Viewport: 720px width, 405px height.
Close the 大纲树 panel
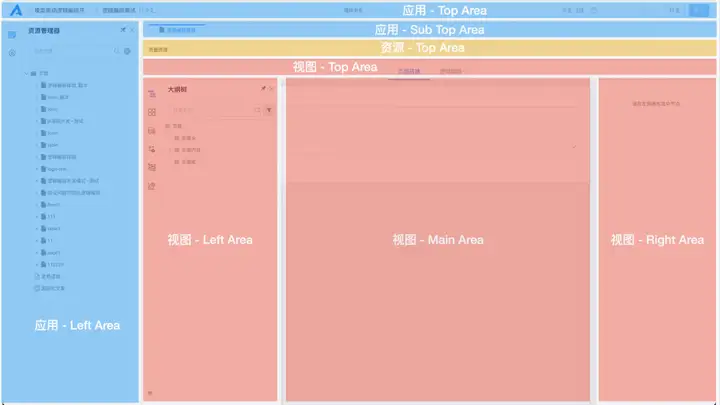[271, 89]
